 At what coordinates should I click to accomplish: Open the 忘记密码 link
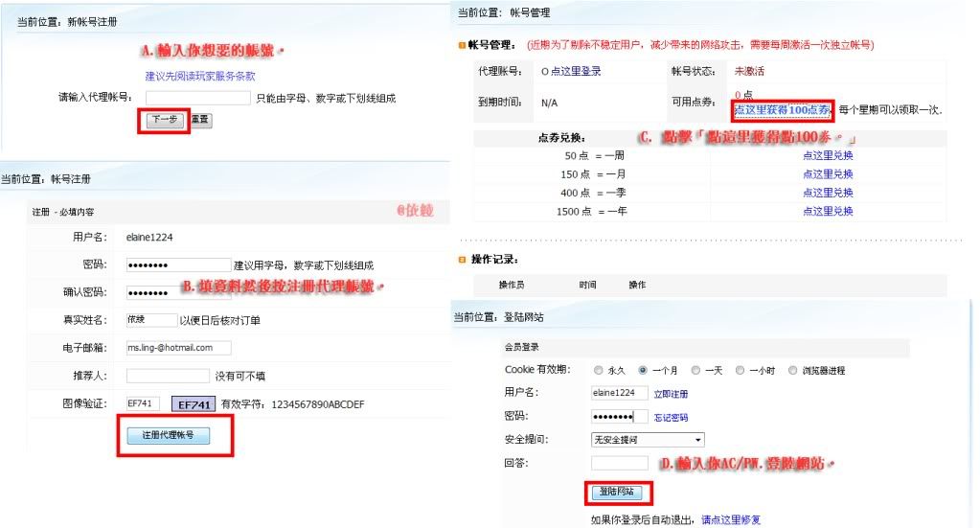[x=671, y=418]
